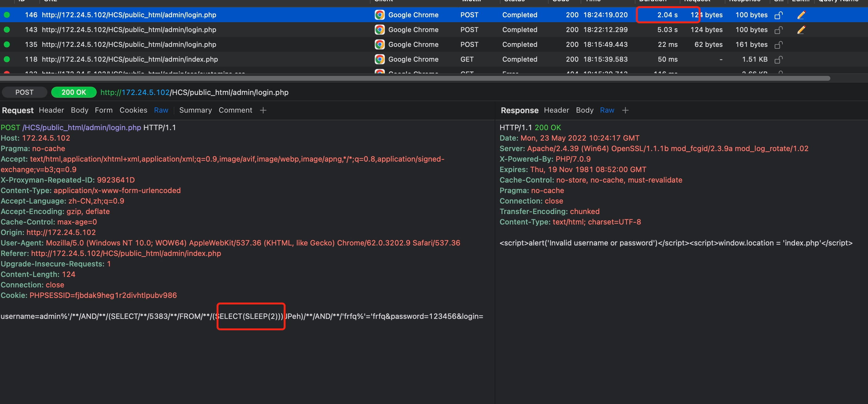This screenshot has height=404, width=868.
Task: Click the green status dot for request 143
Action: coord(7,30)
